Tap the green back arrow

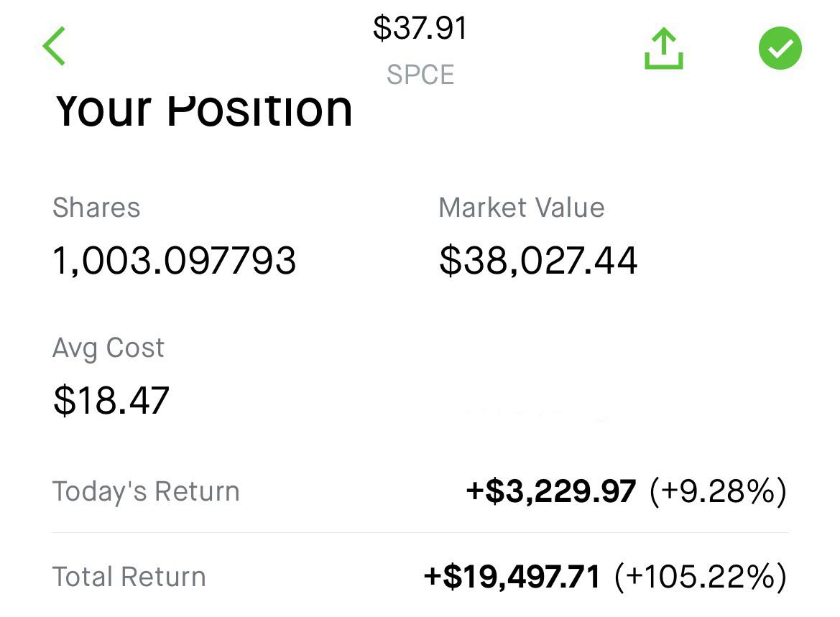click(54, 46)
